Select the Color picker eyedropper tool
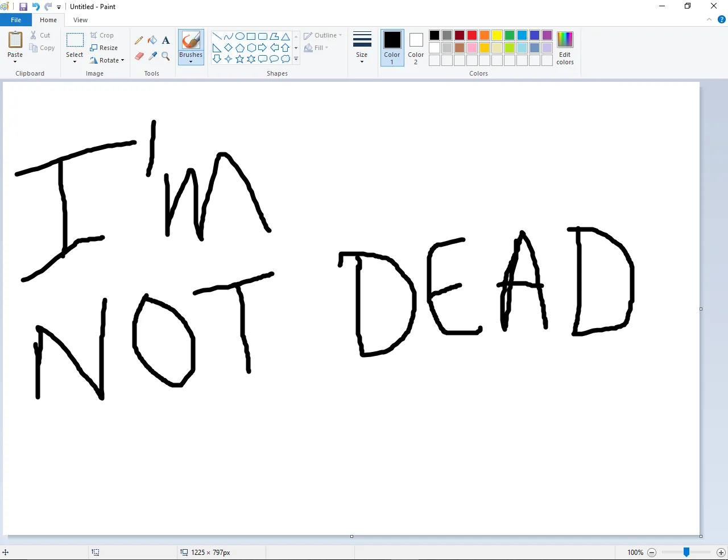The height and width of the screenshot is (560, 728). click(x=152, y=56)
